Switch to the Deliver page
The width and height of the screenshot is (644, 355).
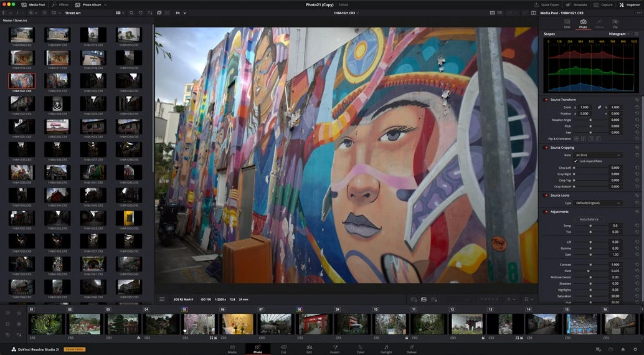(x=412, y=349)
